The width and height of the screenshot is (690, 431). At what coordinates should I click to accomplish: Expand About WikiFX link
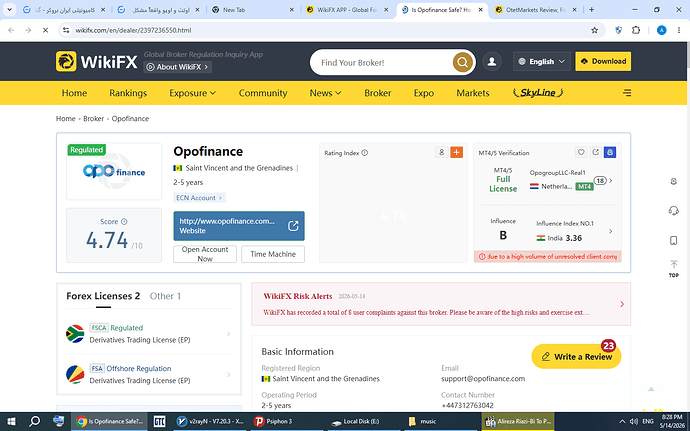pyautogui.click(x=178, y=67)
